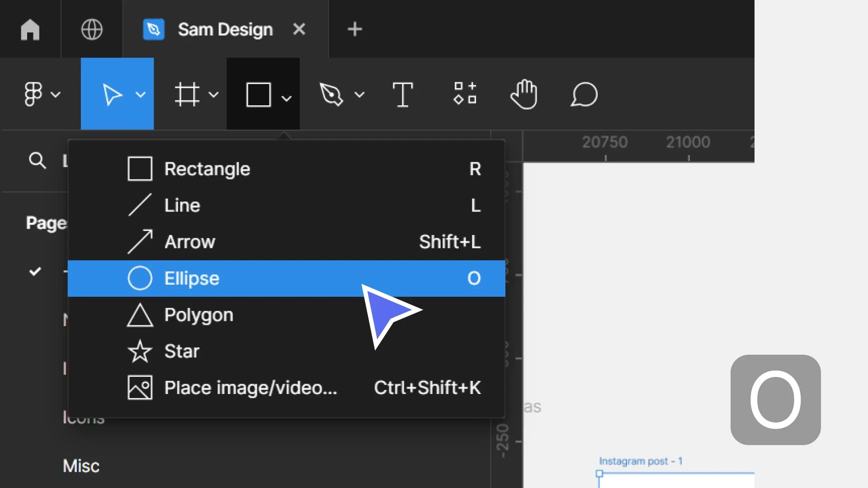This screenshot has width=868, height=488.
Task: Select the Text tool
Action: click(403, 94)
